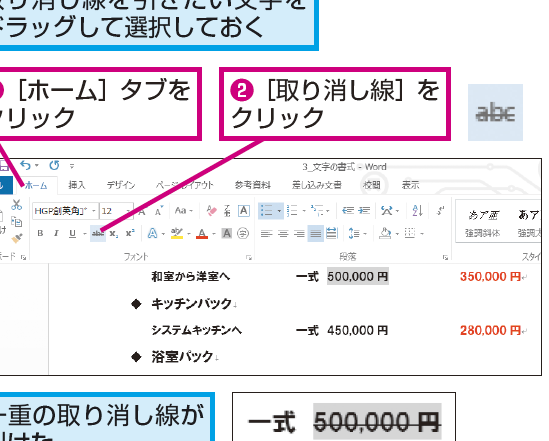Click the selected 500,000 円 text
This screenshot has height=441, width=549.
tap(357, 277)
